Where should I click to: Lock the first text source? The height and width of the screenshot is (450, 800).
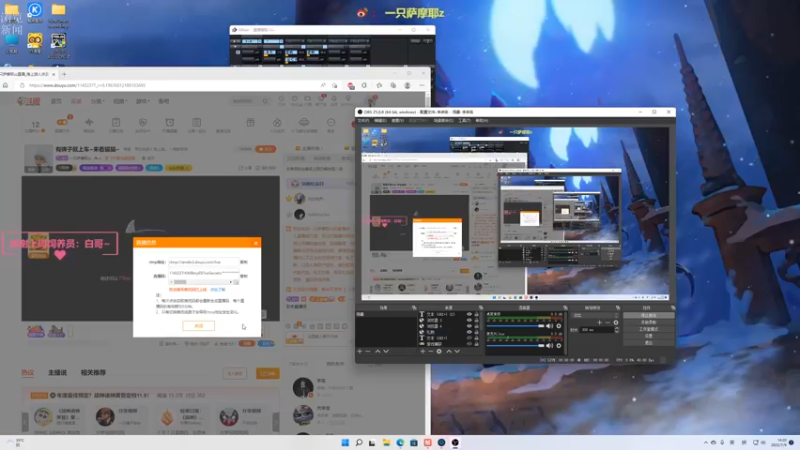pos(477,314)
